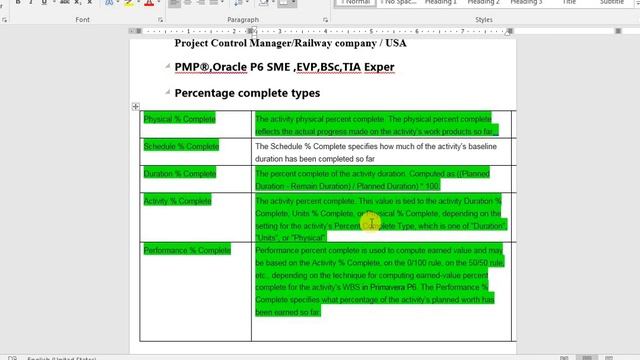Apply the red Font Color

click(149, 2)
